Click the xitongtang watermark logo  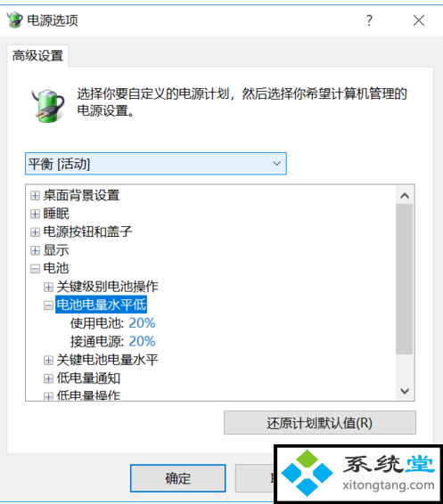tap(358, 474)
